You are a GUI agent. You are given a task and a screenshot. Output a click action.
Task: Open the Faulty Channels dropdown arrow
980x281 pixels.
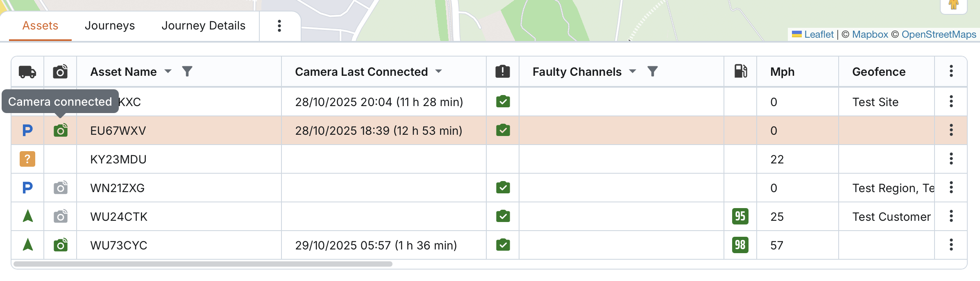[x=633, y=72]
